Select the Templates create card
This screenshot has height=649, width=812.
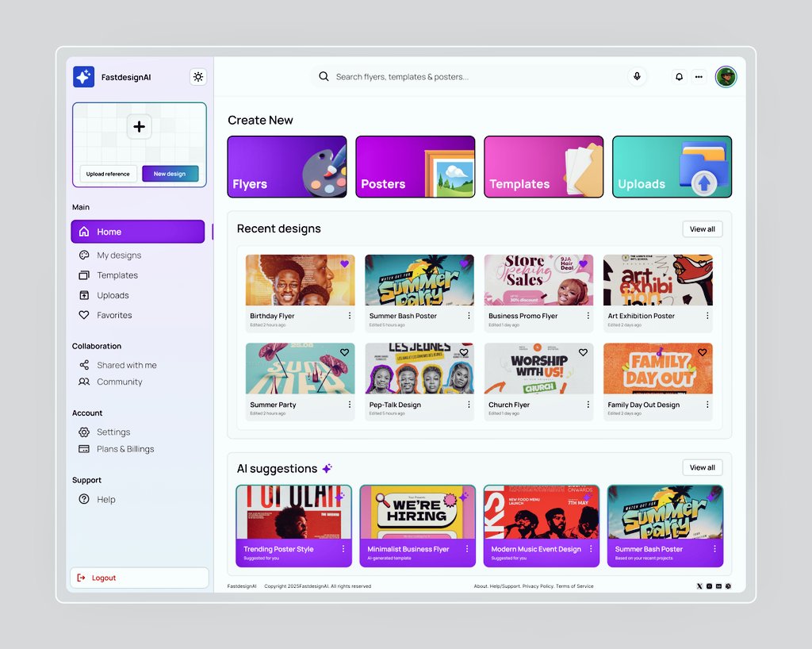click(544, 167)
